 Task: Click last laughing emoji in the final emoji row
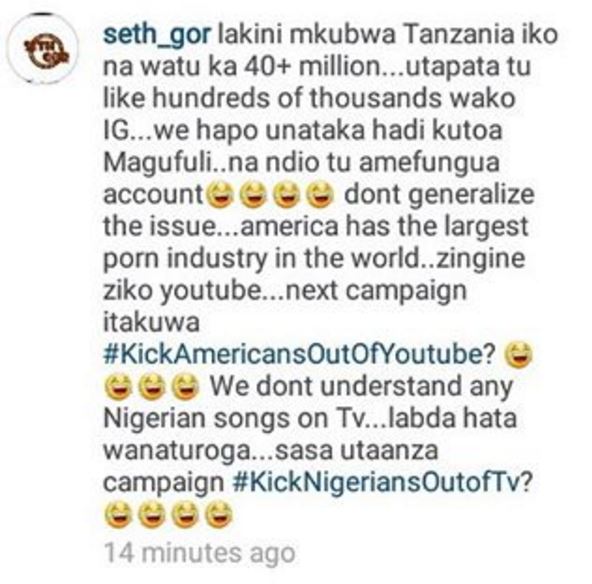(x=218, y=515)
